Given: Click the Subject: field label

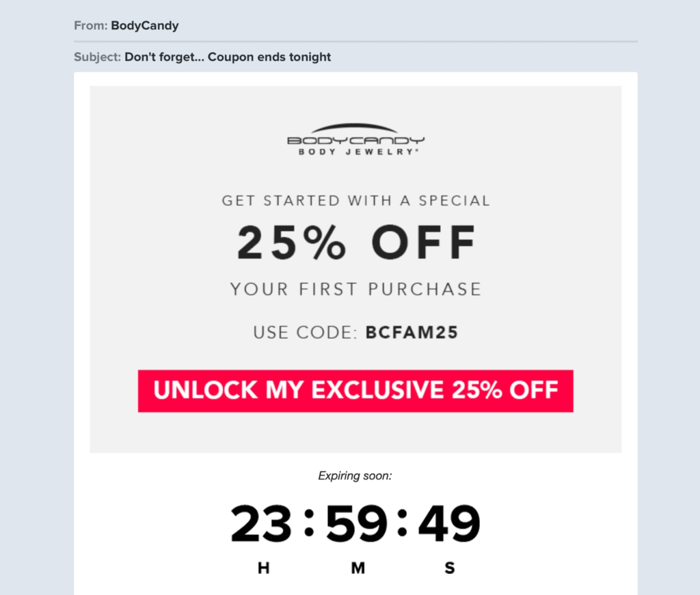Looking at the screenshot, I should pyautogui.click(x=97, y=57).
